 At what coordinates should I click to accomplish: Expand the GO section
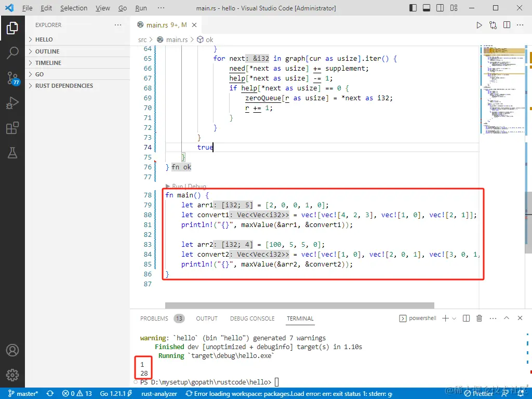coord(77,74)
